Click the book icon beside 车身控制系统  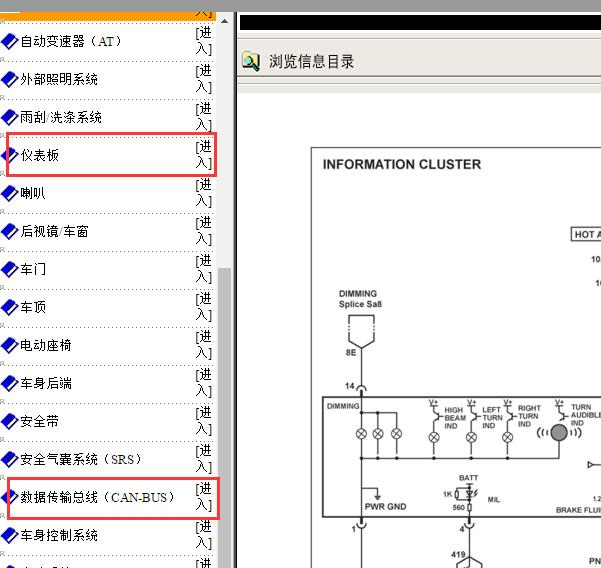10,535
